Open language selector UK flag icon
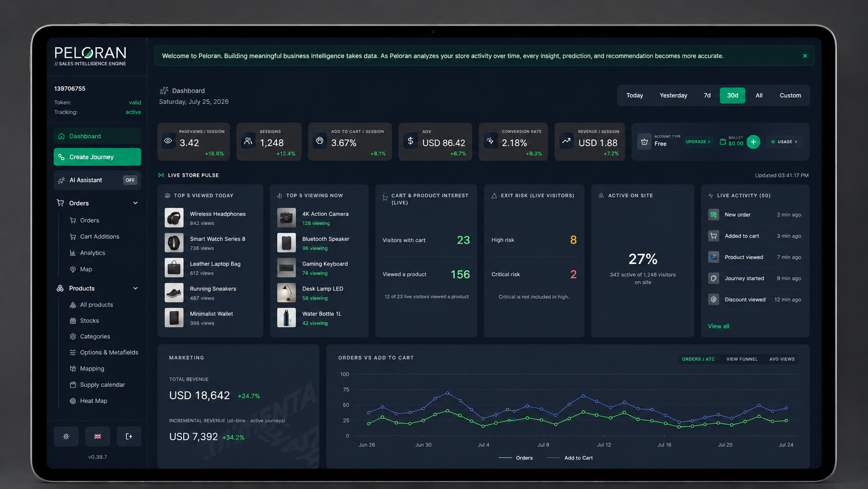This screenshot has height=489, width=868. (98, 437)
